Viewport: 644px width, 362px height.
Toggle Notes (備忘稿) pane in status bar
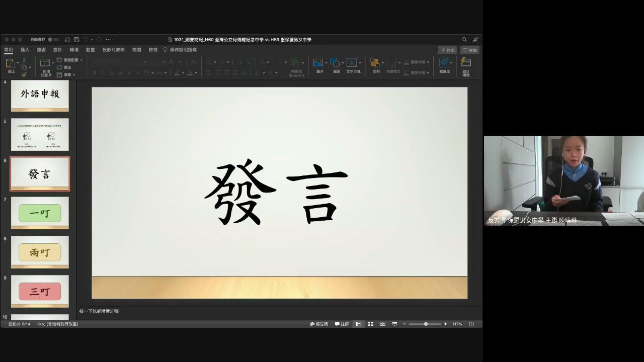(319, 324)
